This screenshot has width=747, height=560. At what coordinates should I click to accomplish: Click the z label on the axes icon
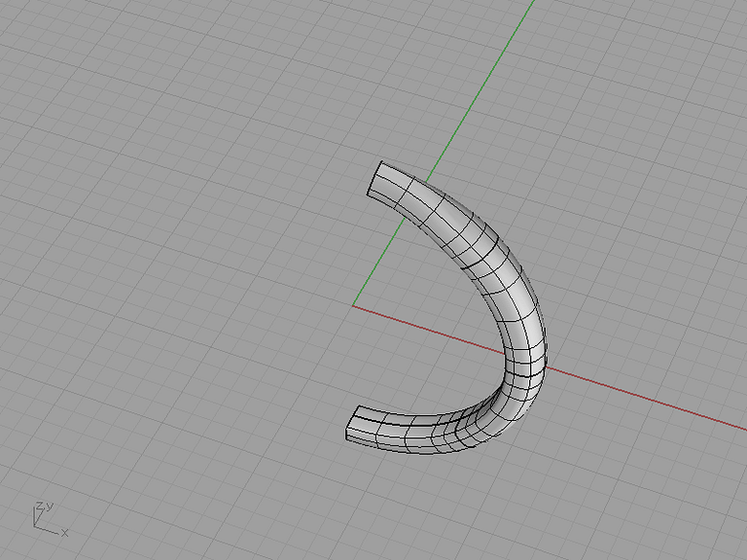(40, 507)
